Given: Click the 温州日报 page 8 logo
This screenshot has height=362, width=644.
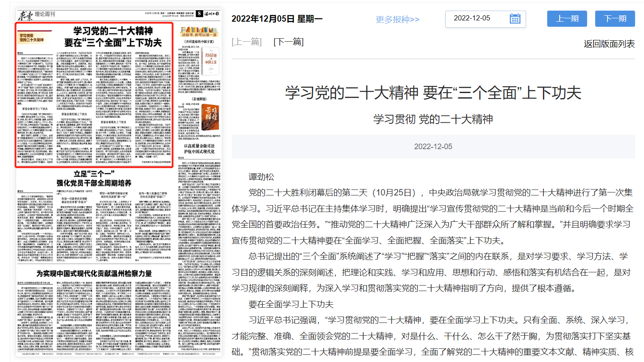Looking at the screenshot, I should pos(208,14).
